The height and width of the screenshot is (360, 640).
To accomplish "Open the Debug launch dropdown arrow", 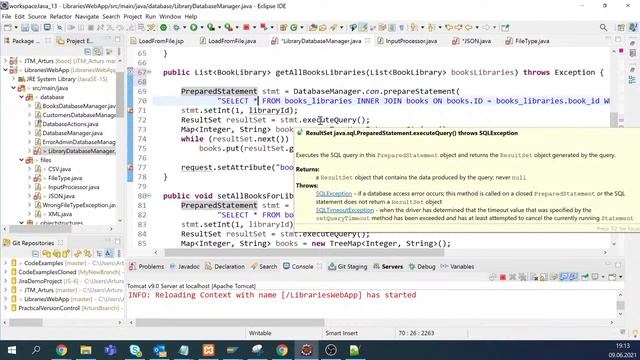I will (184, 27).
